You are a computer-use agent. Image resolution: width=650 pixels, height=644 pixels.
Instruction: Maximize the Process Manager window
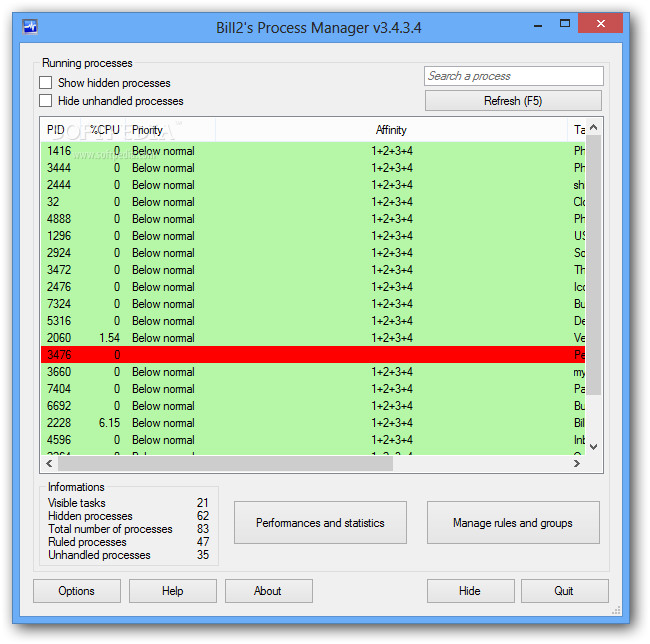565,24
